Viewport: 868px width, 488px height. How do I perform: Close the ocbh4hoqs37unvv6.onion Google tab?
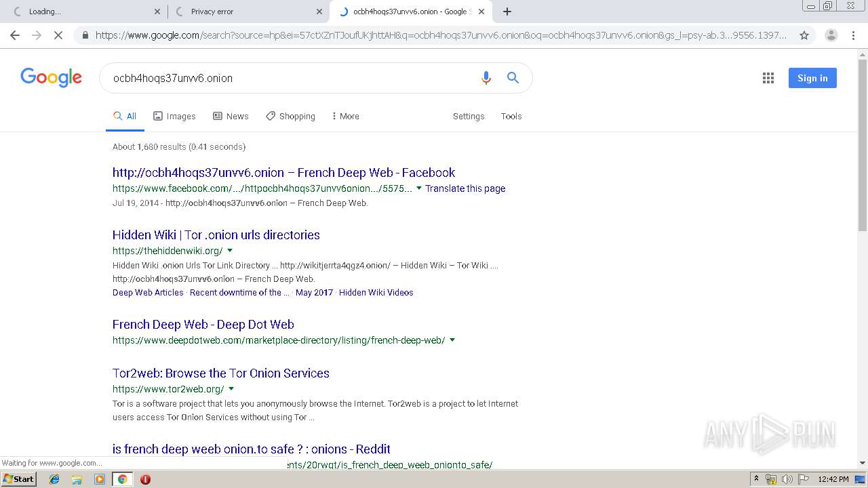481,12
